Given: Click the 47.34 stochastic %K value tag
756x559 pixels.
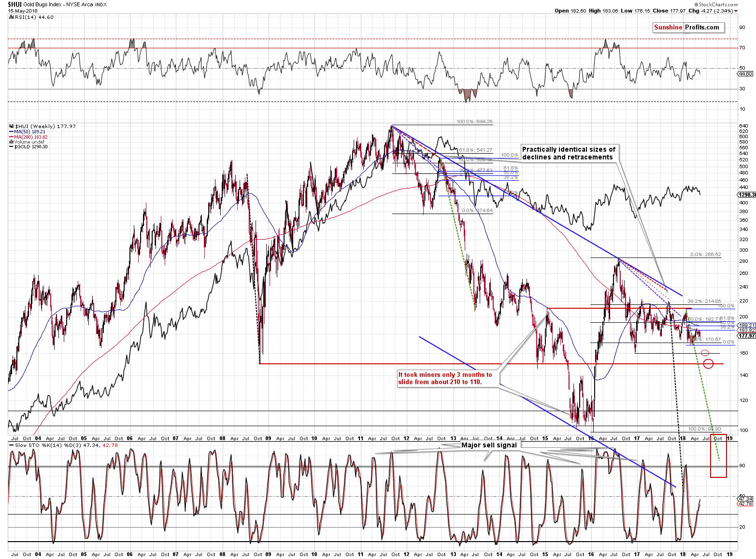Looking at the screenshot, I should [745, 499].
